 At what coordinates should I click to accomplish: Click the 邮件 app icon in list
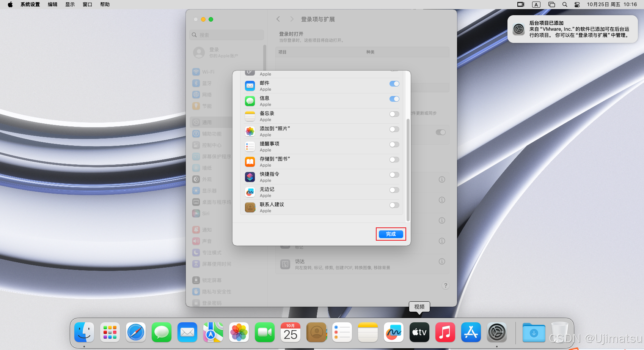pyautogui.click(x=250, y=86)
